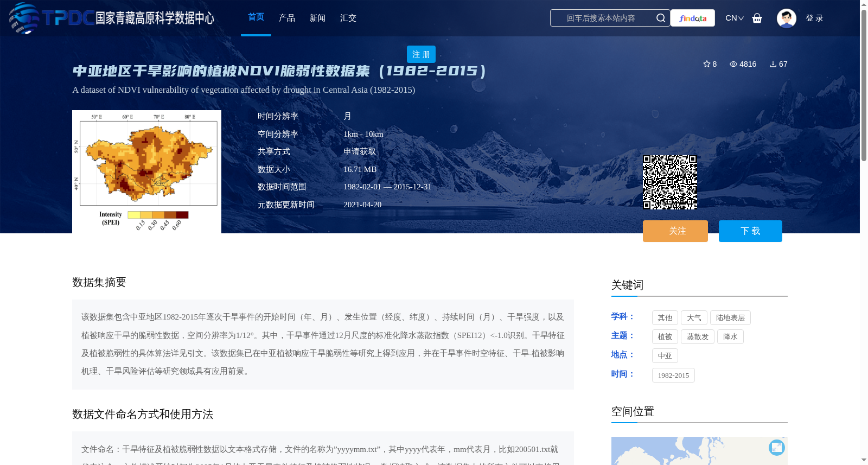The width and height of the screenshot is (868, 465).
Task: Click the search magnifier icon
Action: [660, 18]
